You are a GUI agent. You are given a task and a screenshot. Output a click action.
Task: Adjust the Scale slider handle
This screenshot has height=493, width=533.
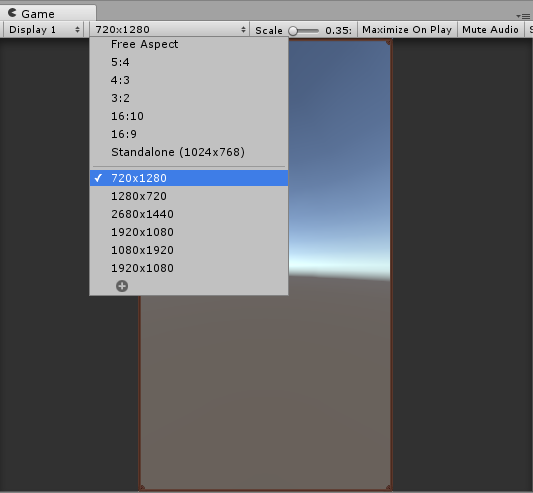293,31
